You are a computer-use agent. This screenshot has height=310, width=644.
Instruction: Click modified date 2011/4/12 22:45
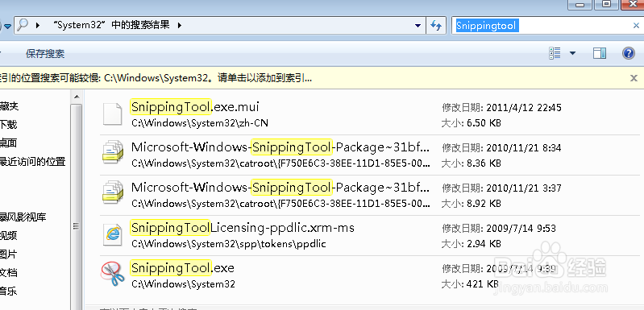click(x=524, y=108)
